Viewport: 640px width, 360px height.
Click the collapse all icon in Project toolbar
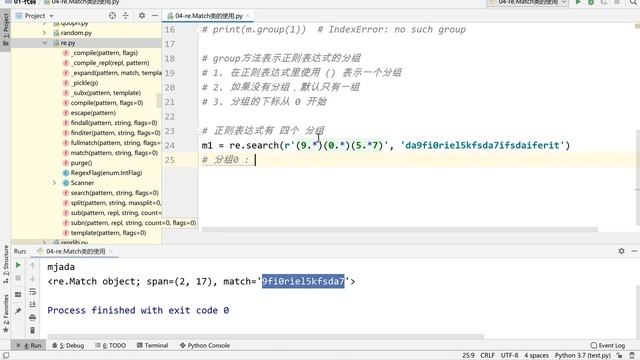(126, 16)
